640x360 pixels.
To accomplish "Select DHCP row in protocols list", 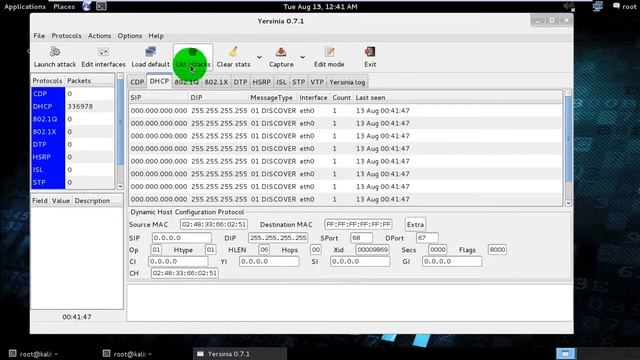I will tap(72, 106).
